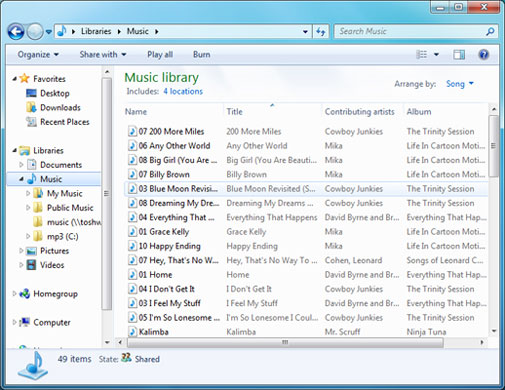Screen dimensions: 505x390
Task: Click the vertical scrollbar thumb of file list
Action: (494, 146)
